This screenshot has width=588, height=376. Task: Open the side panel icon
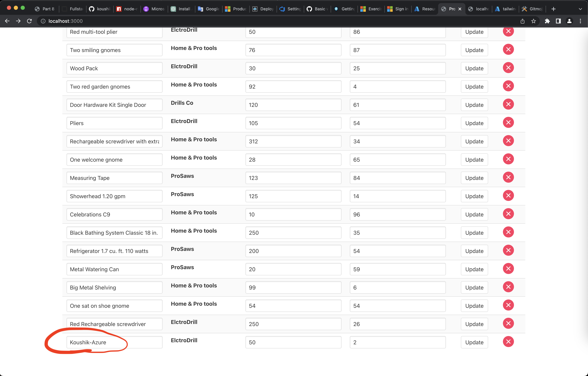pos(558,21)
